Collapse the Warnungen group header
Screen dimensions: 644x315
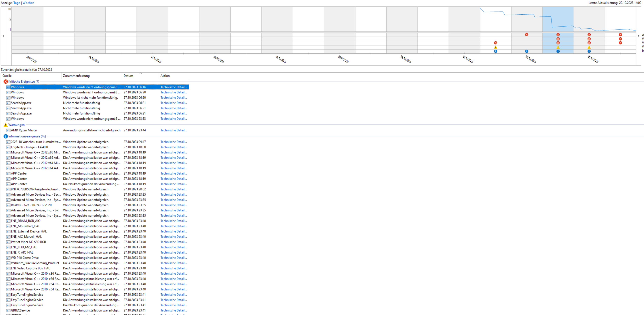tap(16, 125)
